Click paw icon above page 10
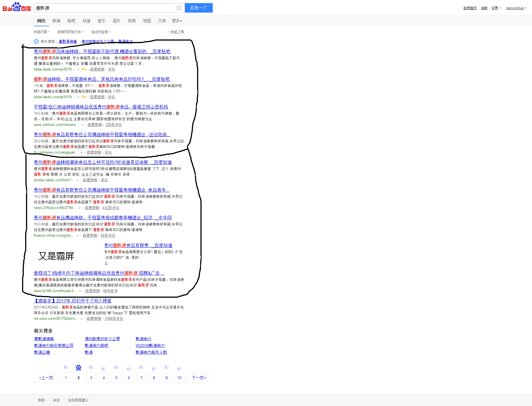Screen dimensions: 532x406 tap(179, 369)
